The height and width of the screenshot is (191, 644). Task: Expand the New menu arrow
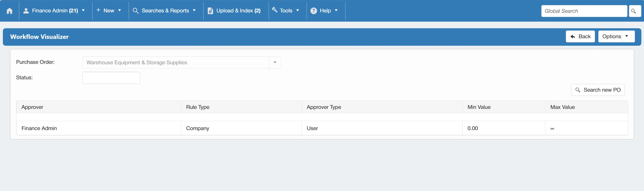pos(119,11)
